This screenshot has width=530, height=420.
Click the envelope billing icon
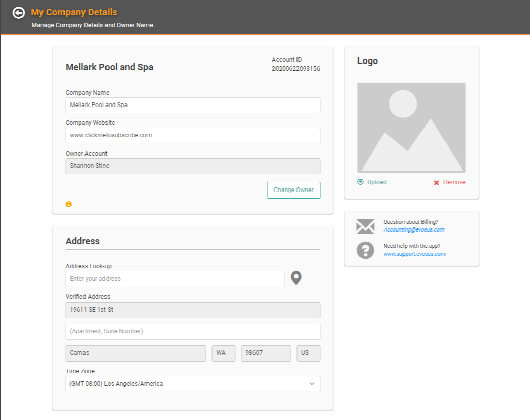tap(366, 226)
